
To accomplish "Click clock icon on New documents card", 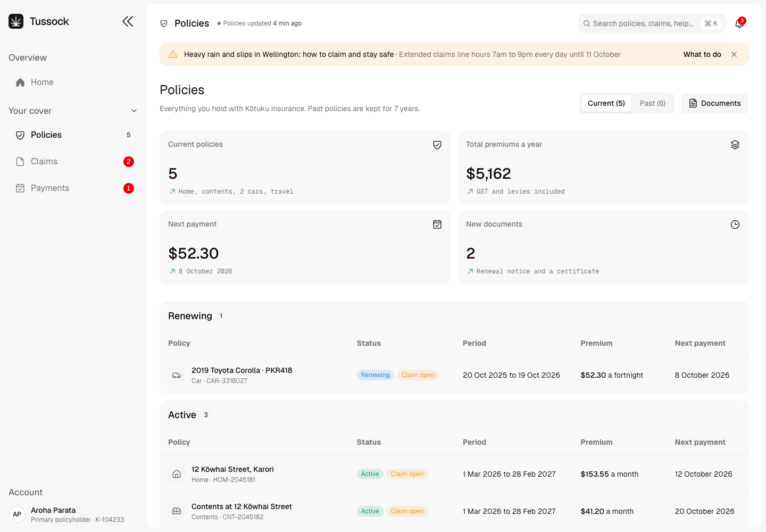I will pyautogui.click(x=735, y=225).
